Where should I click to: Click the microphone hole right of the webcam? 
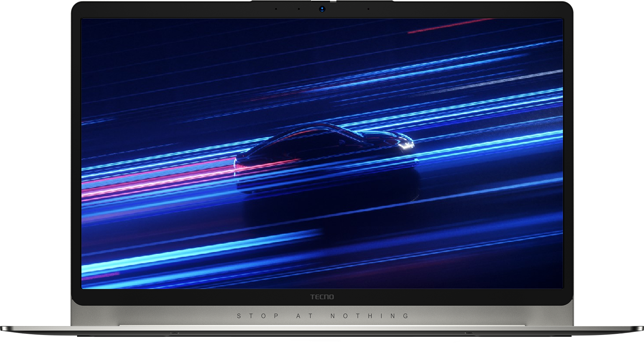[368, 9]
